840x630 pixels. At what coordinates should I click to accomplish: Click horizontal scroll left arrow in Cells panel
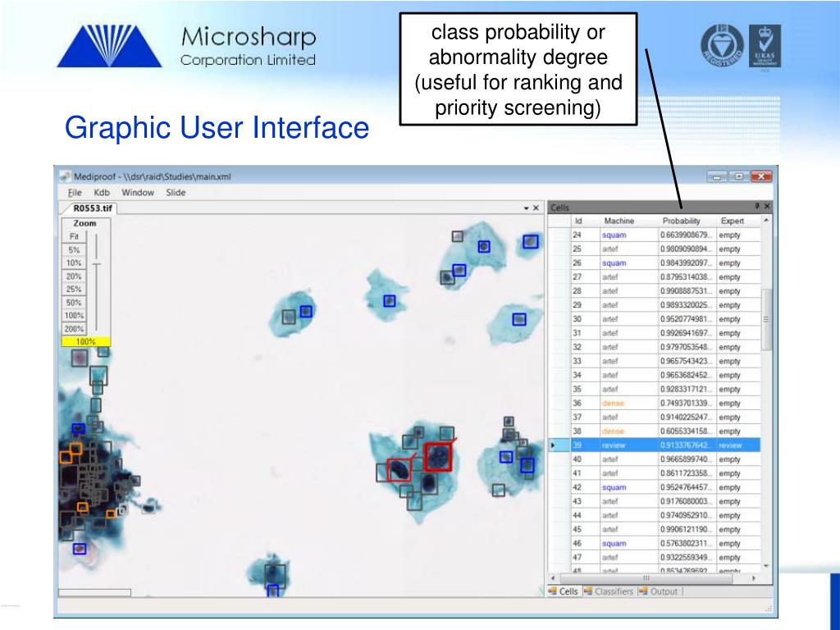553,578
